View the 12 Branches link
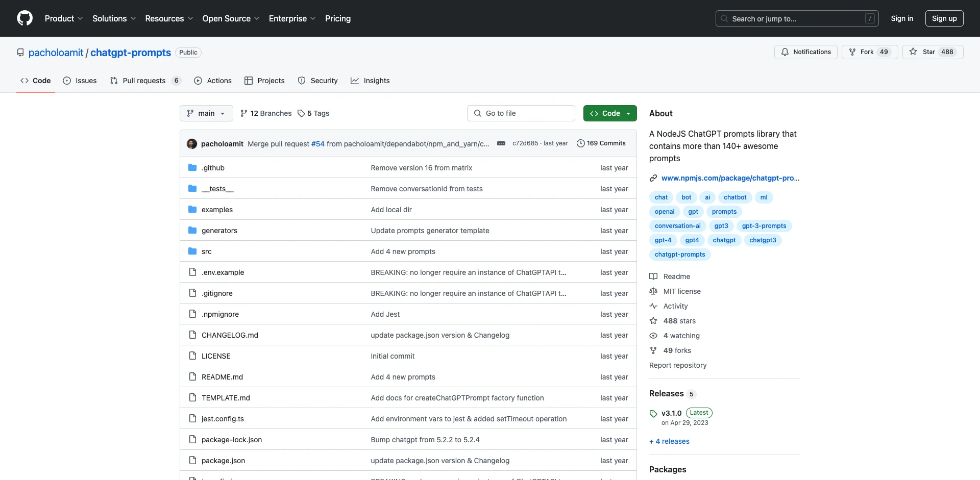 click(x=266, y=113)
